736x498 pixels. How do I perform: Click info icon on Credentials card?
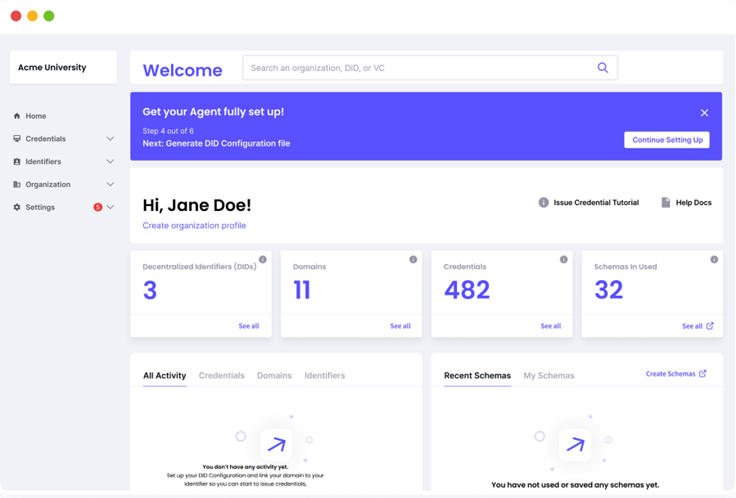click(x=564, y=260)
